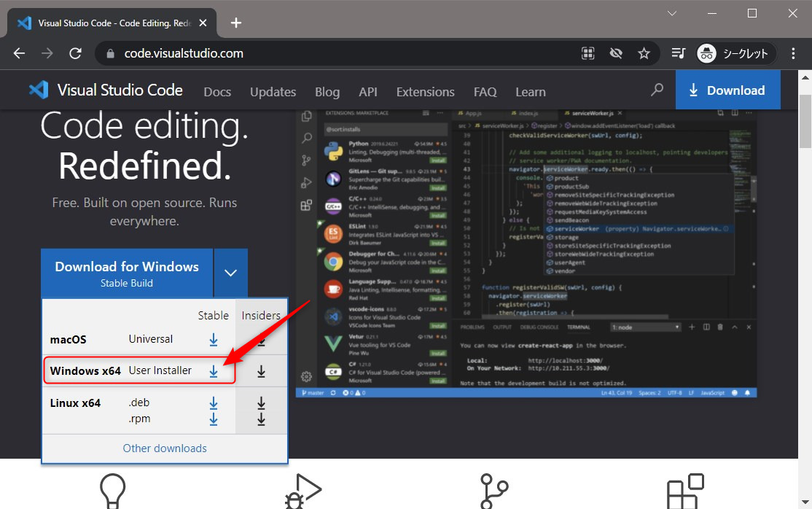Image resolution: width=812 pixels, height=509 pixels.
Task: Toggle the bookmark star for this page
Action: (644, 53)
